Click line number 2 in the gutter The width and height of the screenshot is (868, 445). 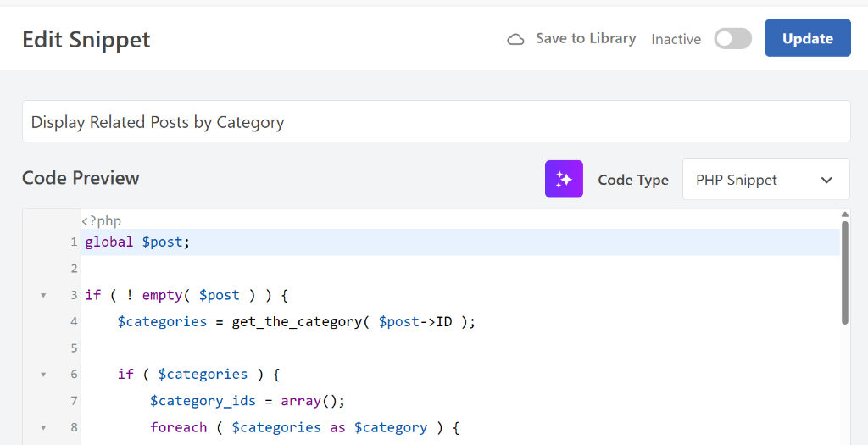point(74,269)
